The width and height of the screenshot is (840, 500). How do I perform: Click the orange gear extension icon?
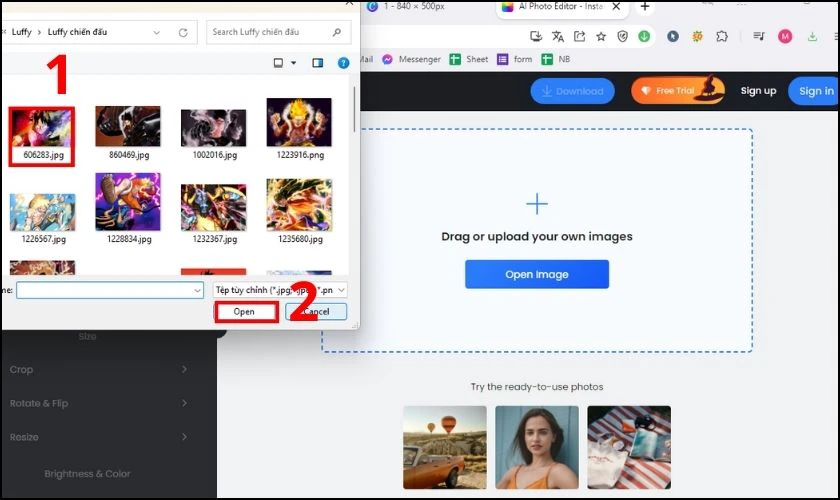click(x=698, y=36)
